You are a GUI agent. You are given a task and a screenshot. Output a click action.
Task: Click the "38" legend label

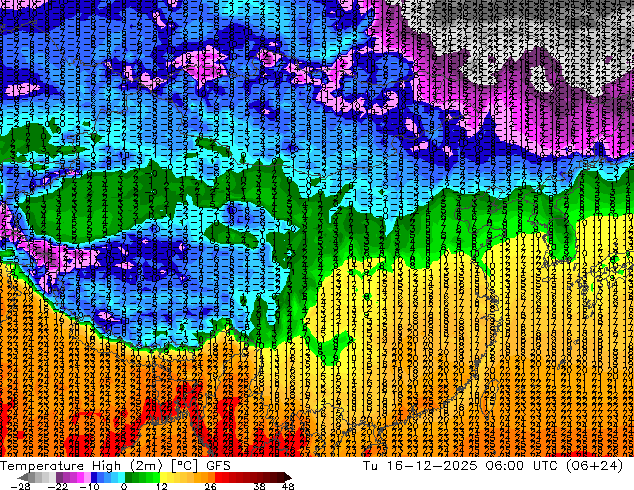click(x=259, y=486)
